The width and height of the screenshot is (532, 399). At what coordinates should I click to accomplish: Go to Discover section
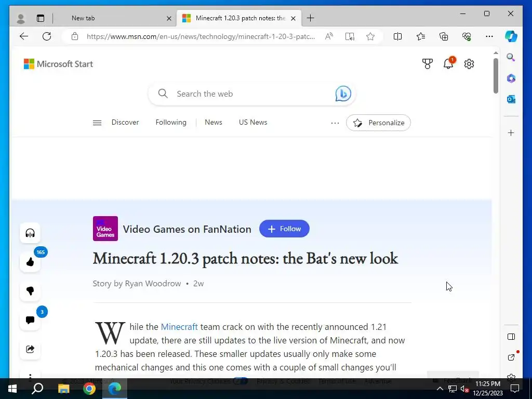coord(125,122)
